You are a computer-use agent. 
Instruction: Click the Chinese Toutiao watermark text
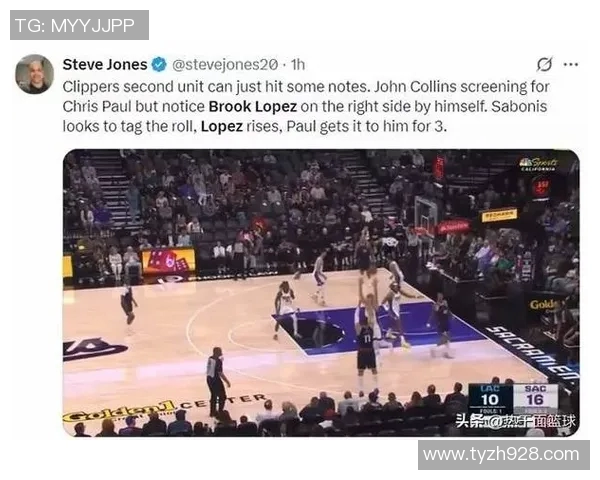pyautogui.click(x=515, y=421)
